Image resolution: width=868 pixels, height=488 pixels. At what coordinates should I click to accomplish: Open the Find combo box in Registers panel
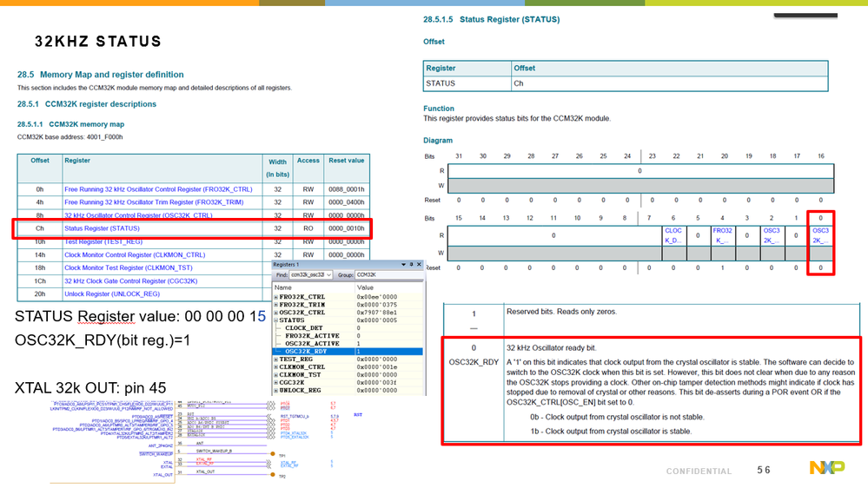point(310,275)
